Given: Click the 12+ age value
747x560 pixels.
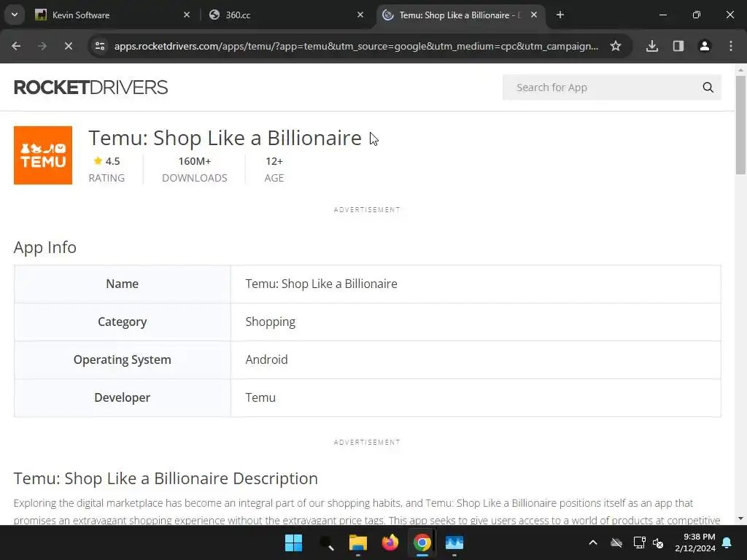Looking at the screenshot, I should [274, 161].
